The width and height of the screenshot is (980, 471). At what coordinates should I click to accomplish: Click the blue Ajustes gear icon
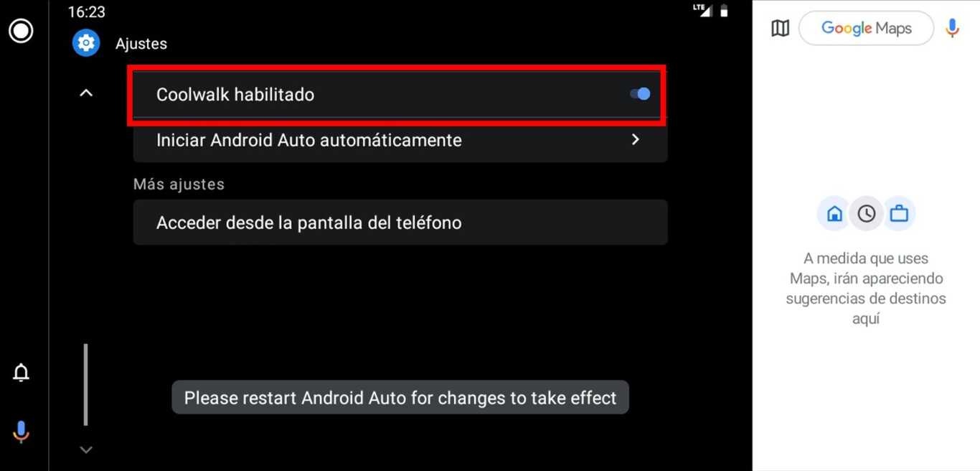(x=86, y=43)
